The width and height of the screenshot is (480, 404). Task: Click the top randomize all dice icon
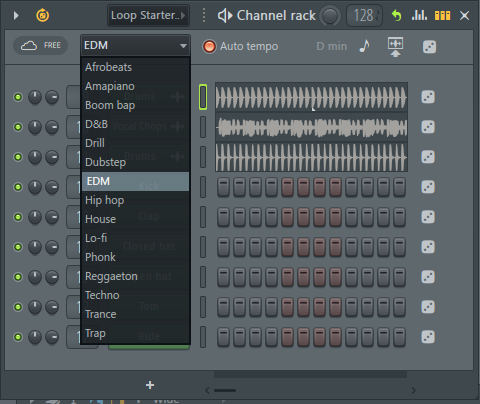click(x=429, y=47)
